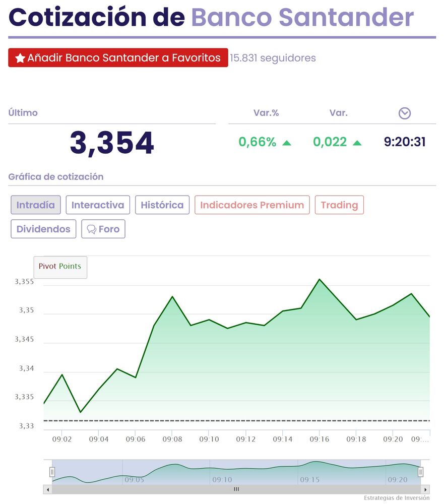This screenshot has width=444, height=504.
Task: Open Indicadores Premium
Action: (252, 205)
